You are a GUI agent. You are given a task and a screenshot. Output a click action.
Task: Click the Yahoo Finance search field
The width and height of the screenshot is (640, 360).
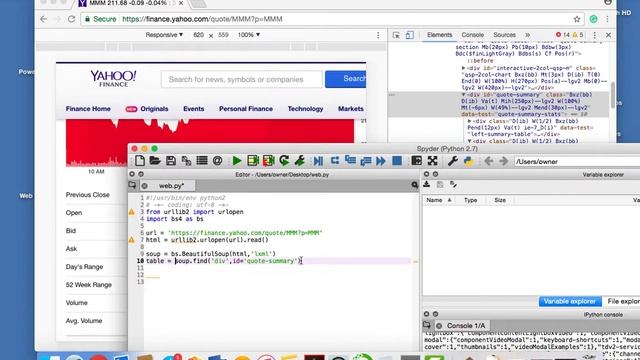point(242,79)
